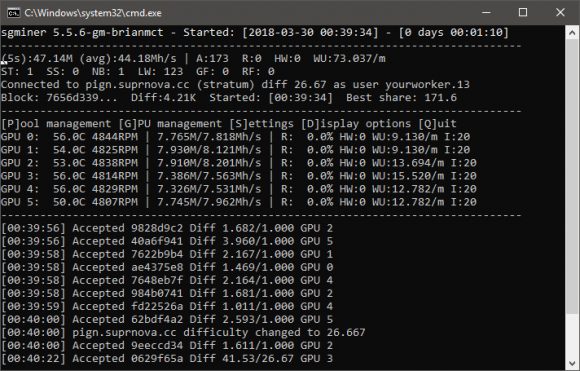Image resolution: width=580 pixels, height=371 pixels.
Task: Select the [D]isplay options entry
Action: pos(356,124)
